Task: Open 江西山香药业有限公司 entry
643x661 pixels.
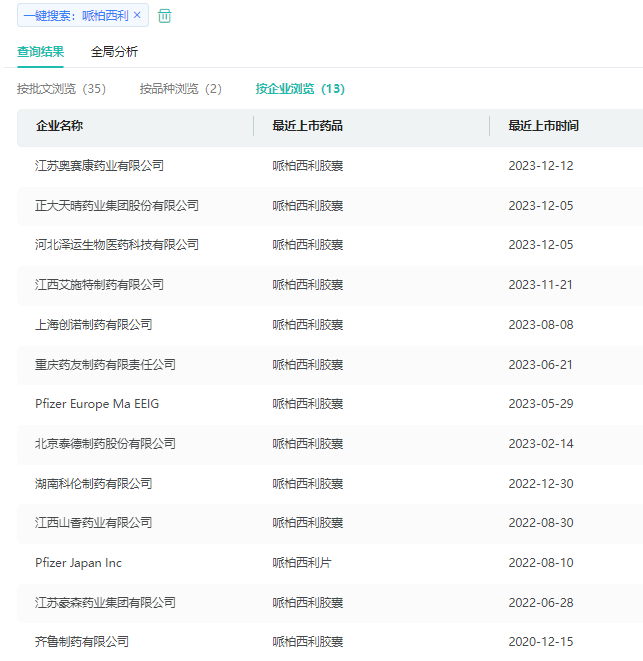Action: pyautogui.click(x=94, y=523)
